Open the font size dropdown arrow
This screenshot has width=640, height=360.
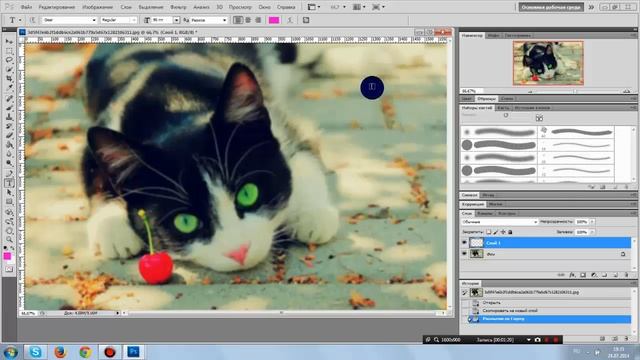pos(176,20)
